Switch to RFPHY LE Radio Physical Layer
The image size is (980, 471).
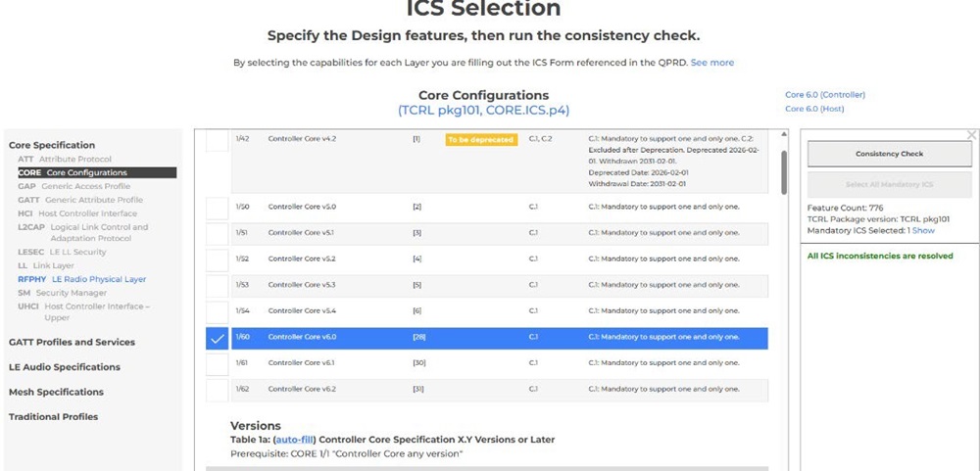[x=81, y=279]
